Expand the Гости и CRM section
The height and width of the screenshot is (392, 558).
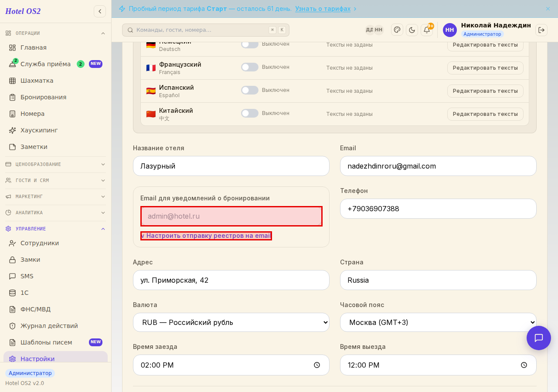click(x=55, y=180)
